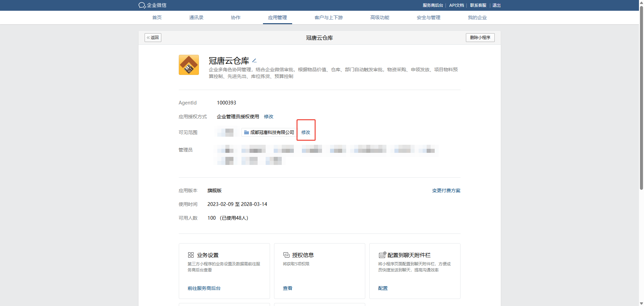Click the 配置到聊天附件栏 card title
This screenshot has height=306, width=644.
tap(409, 255)
